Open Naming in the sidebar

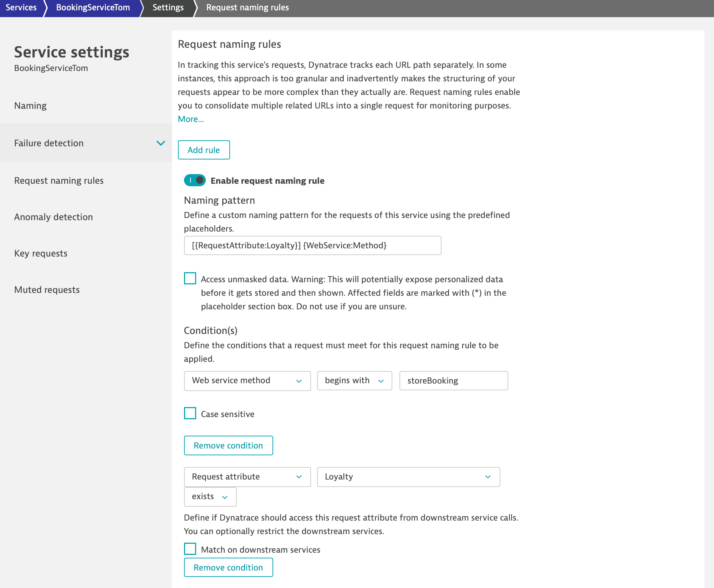(30, 106)
